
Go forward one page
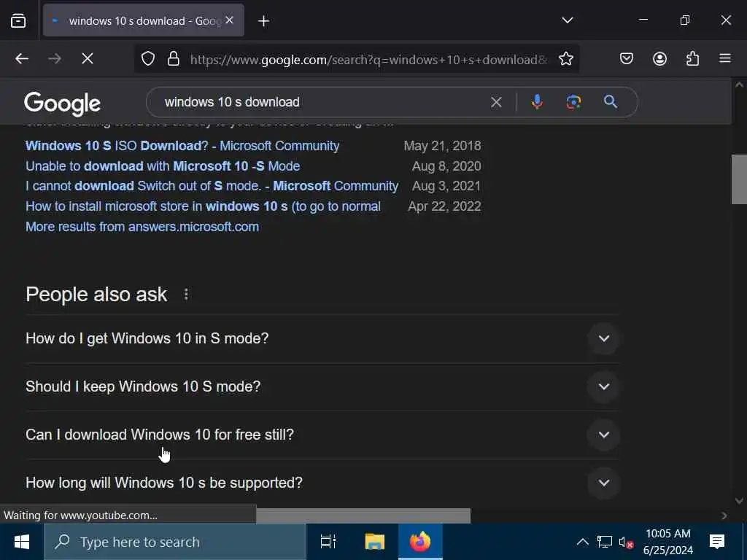tap(55, 58)
